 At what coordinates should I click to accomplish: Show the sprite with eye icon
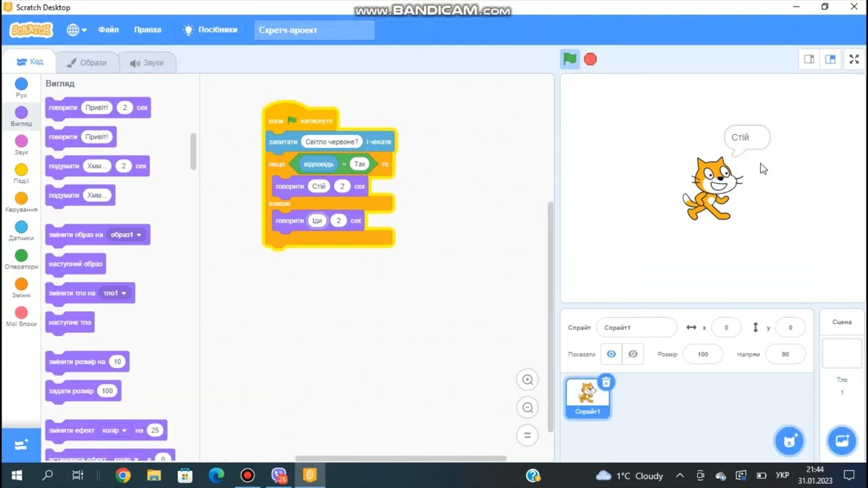611,354
